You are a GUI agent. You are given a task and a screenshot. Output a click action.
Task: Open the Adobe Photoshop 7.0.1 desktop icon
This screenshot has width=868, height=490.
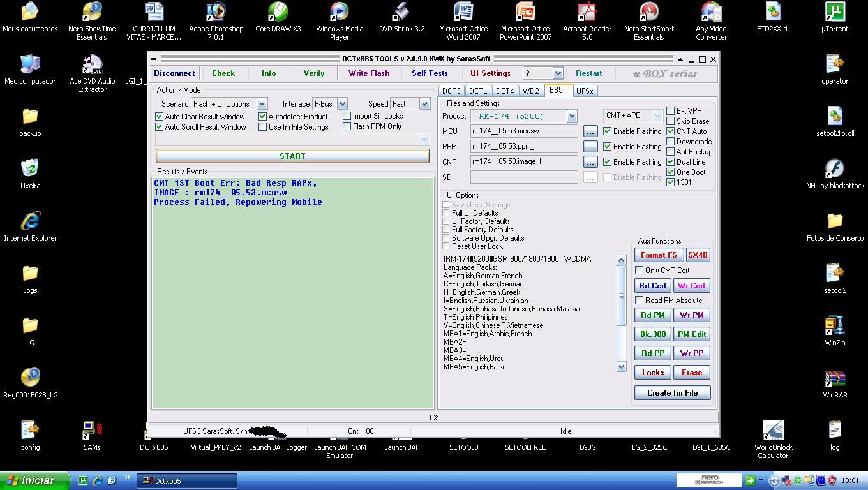216,20
